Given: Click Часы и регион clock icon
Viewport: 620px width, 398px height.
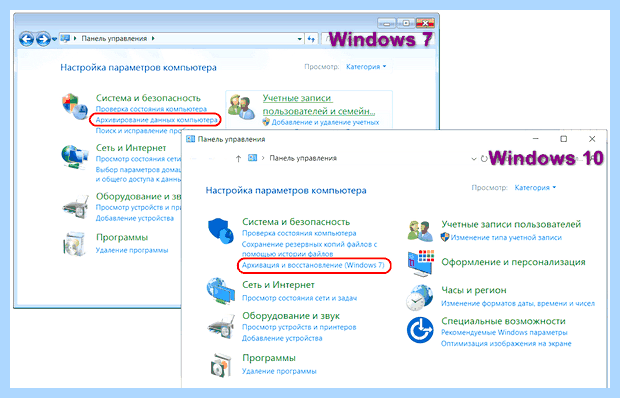Looking at the screenshot, I should pyautogui.click(x=420, y=298).
